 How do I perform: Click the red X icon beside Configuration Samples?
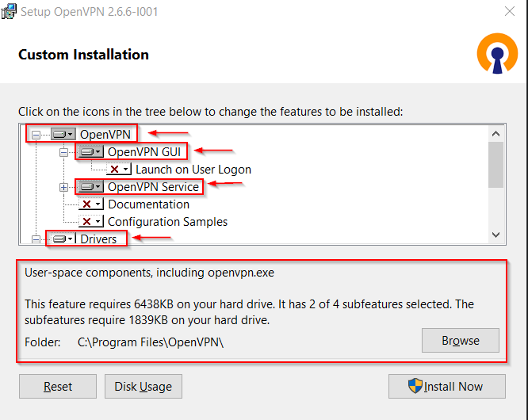coord(91,221)
